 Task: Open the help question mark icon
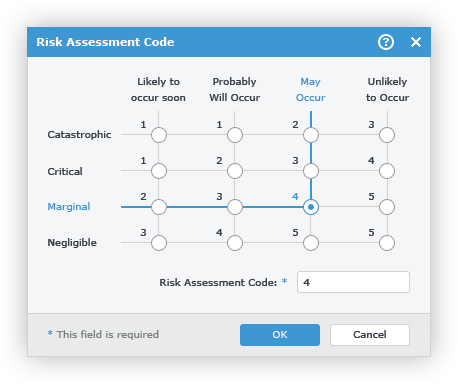tap(386, 42)
